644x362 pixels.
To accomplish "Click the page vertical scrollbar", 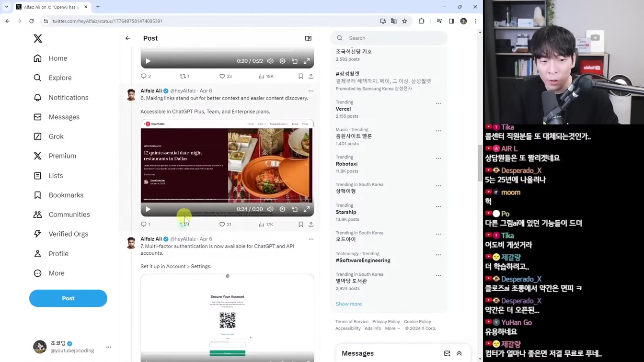I will coord(480,163).
